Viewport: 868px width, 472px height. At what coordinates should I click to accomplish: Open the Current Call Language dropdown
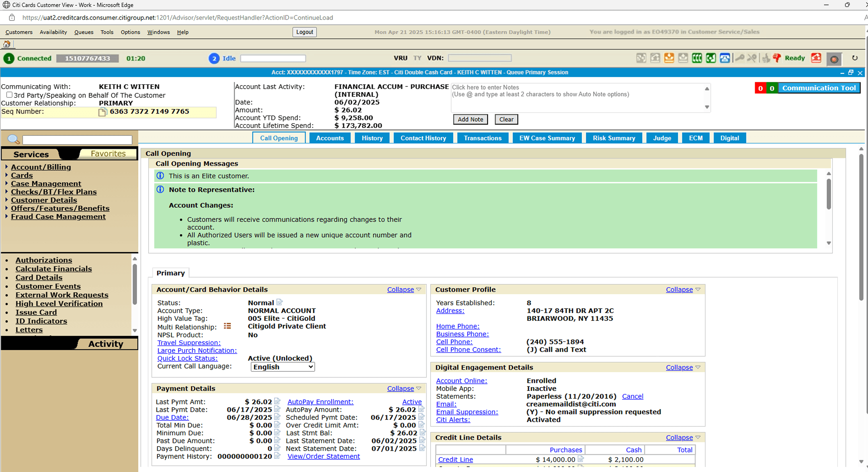point(283,367)
